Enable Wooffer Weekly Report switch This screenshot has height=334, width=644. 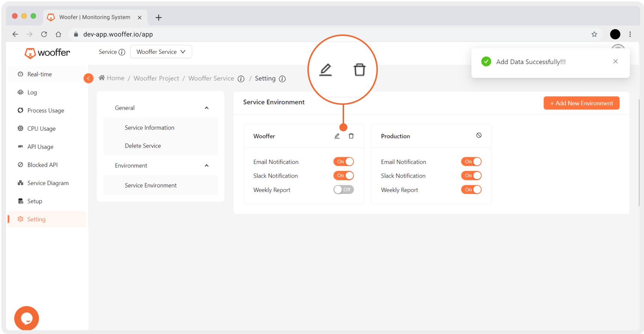(x=344, y=189)
